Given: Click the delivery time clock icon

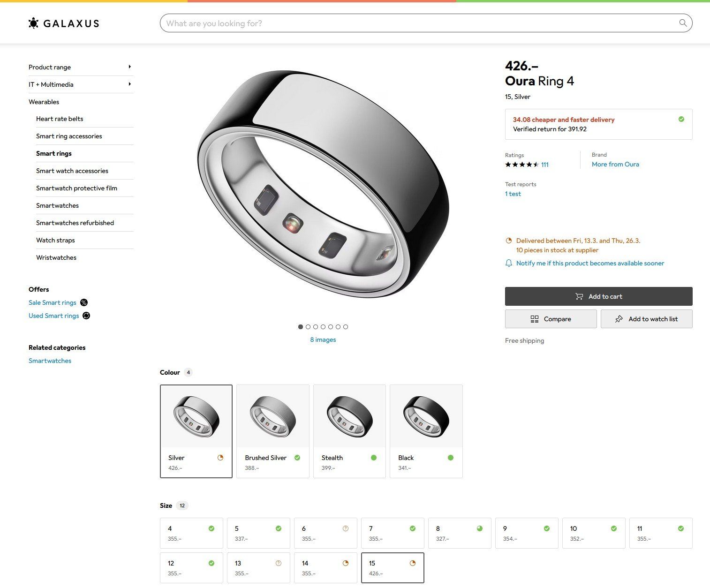Looking at the screenshot, I should tap(509, 241).
